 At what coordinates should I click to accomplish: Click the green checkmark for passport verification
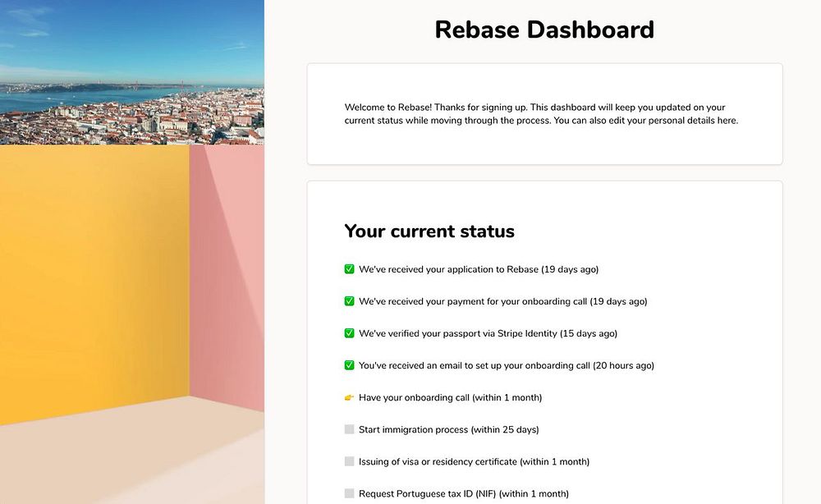coord(349,333)
